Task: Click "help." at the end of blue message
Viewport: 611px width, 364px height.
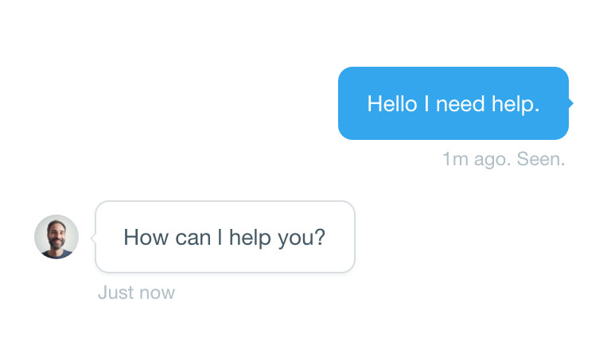Action: [516, 105]
